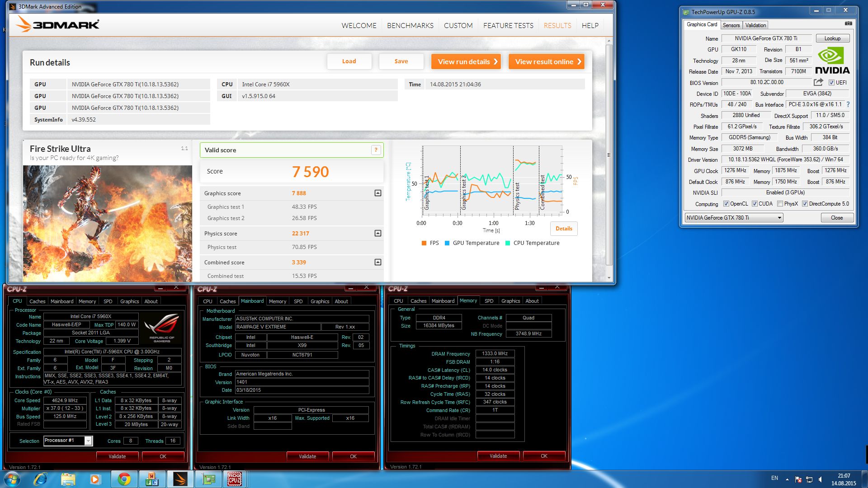Viewport: 868px width, 488px height.
Task: Click the Republic of Gamers logo in CPU-Z
Action: coord(161,329)
